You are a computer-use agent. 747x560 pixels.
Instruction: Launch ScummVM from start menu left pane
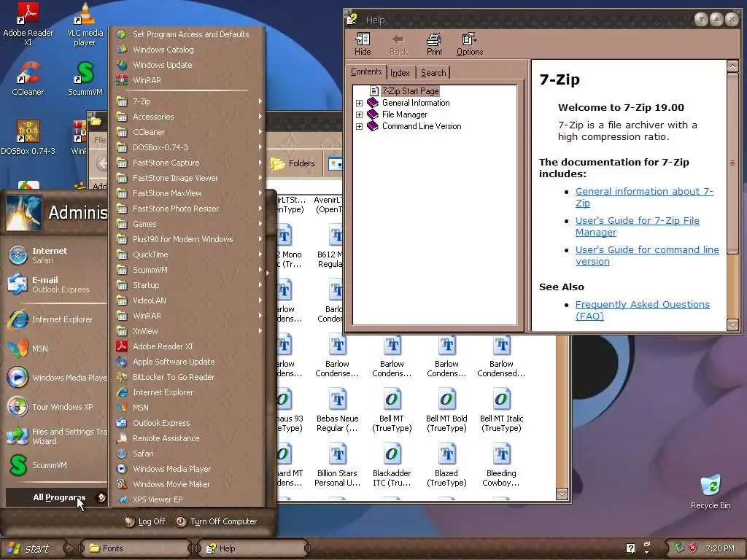(55, 465)
